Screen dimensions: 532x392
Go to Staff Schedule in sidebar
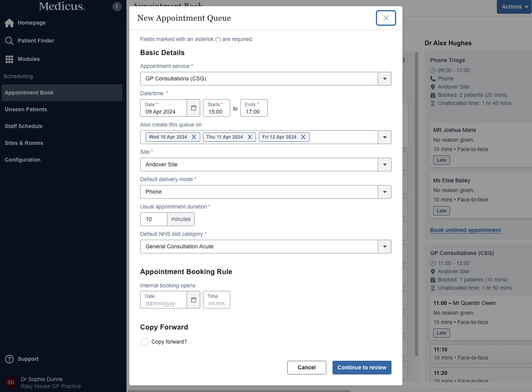24,127
